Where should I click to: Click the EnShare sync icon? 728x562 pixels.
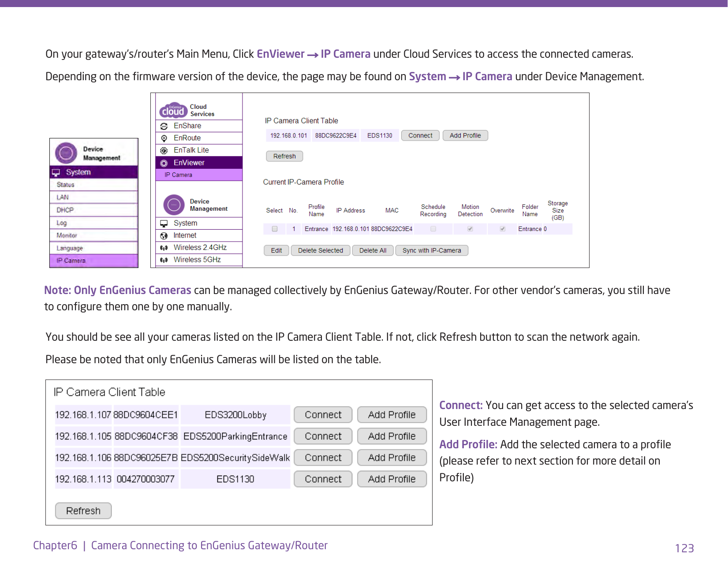pyautogui.click(x=164, y=126)
